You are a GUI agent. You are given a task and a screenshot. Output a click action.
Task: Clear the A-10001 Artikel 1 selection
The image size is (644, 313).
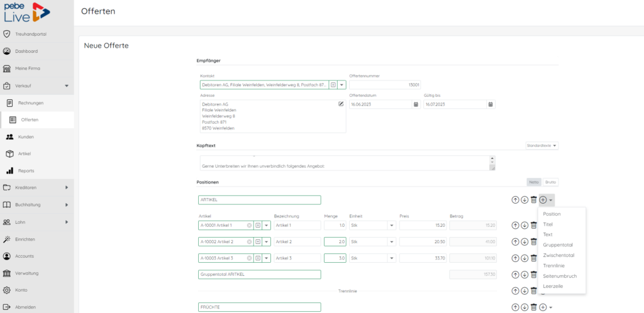pos(249,225)
